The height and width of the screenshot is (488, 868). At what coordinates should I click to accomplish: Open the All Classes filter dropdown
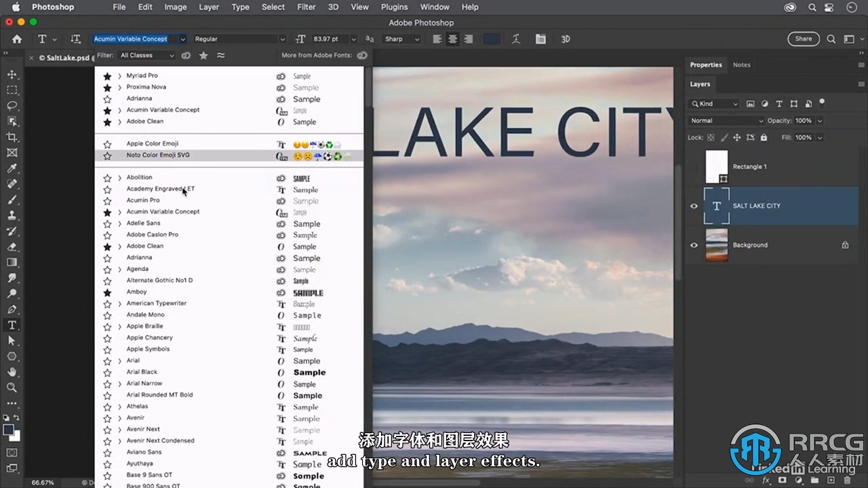click(x=147, y=56)
